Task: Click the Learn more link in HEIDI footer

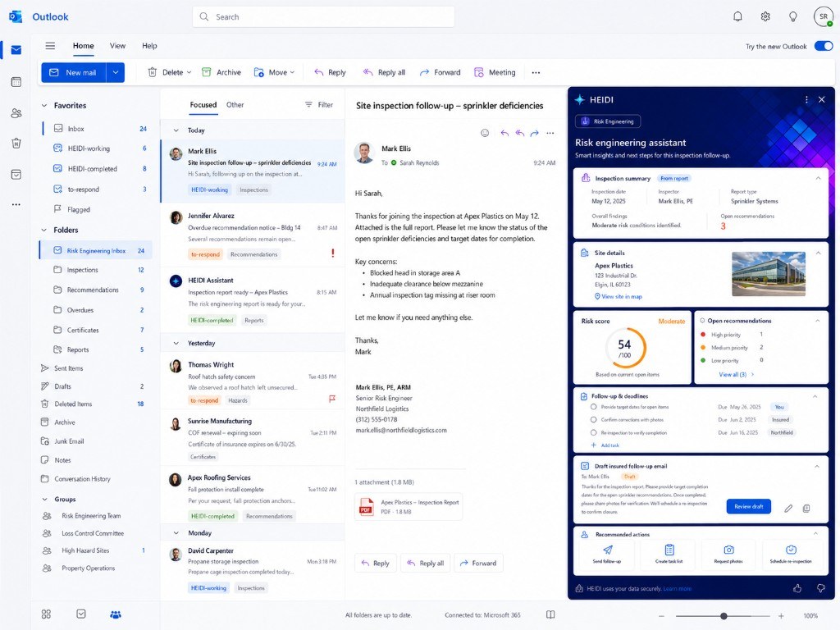Action: (677, 588)
